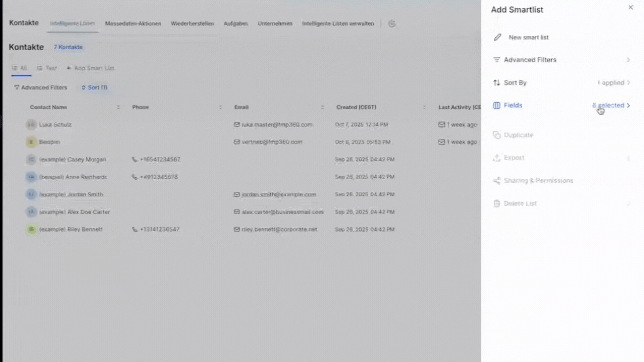Open the Unternehmen tab

point(275,23)
